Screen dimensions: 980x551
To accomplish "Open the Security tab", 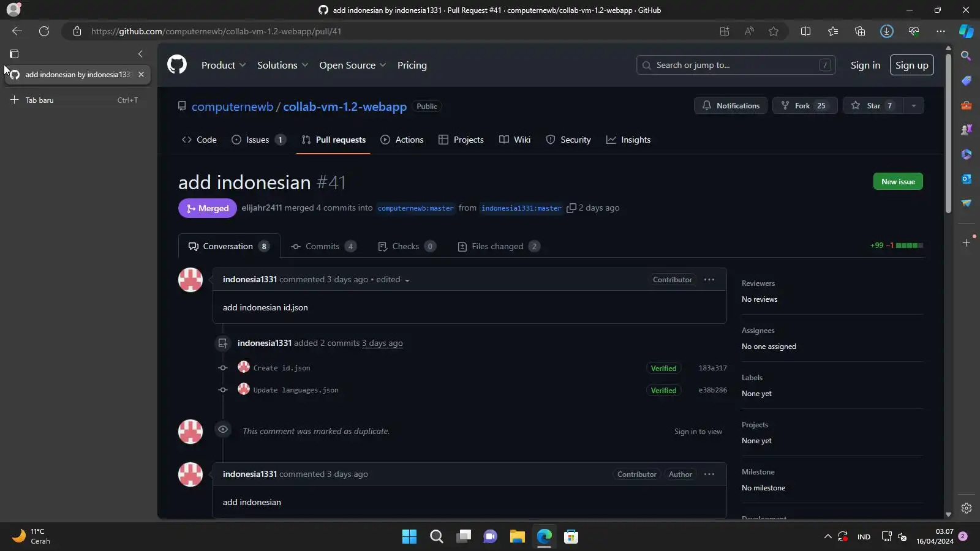I will point(568,140).
